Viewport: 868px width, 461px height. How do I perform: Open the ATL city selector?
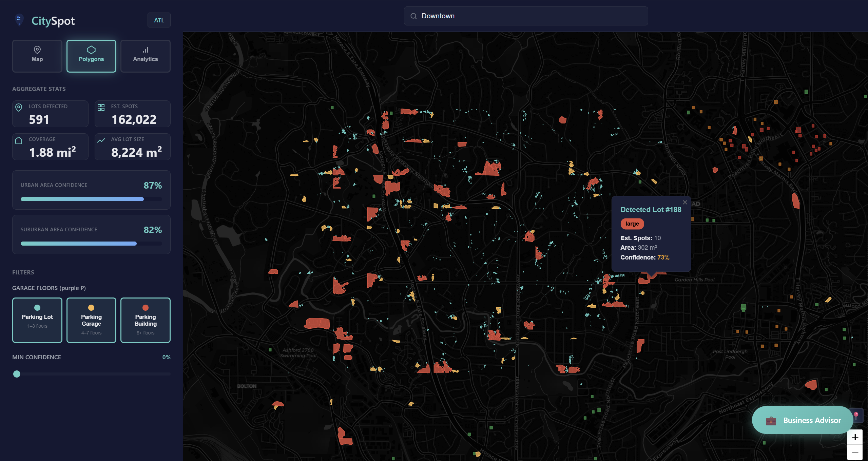pos(159,20)
